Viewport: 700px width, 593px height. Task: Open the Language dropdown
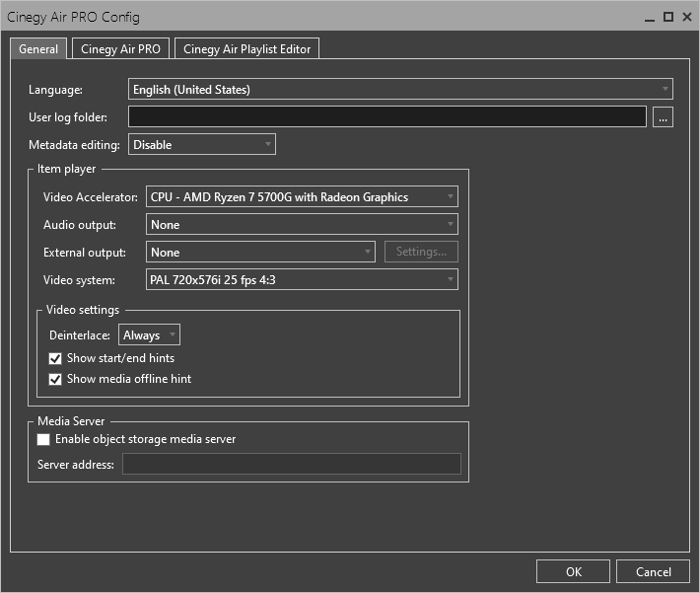[400, 90]
